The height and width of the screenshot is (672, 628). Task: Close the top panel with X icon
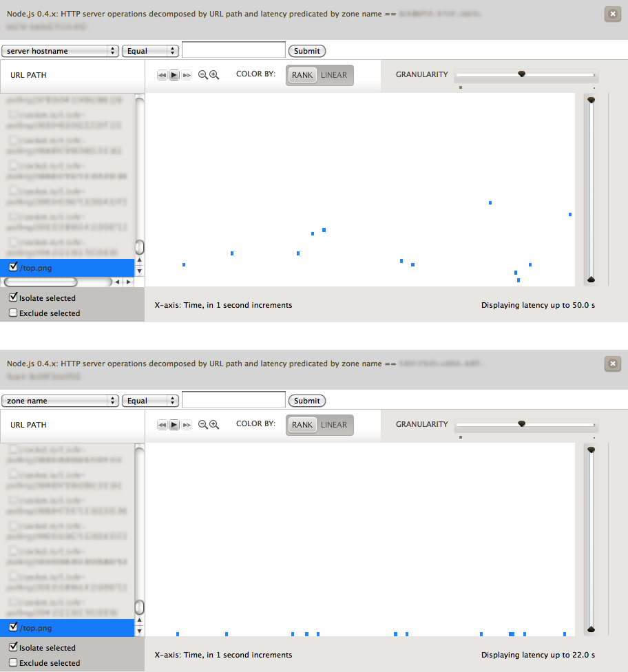[x=611, y=14]
